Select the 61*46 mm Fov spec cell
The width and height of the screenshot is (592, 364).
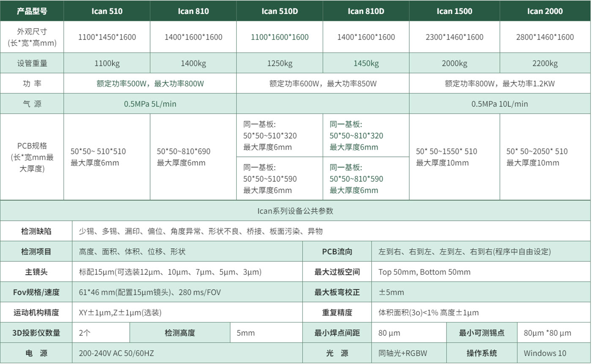click(x=150, y=292)
